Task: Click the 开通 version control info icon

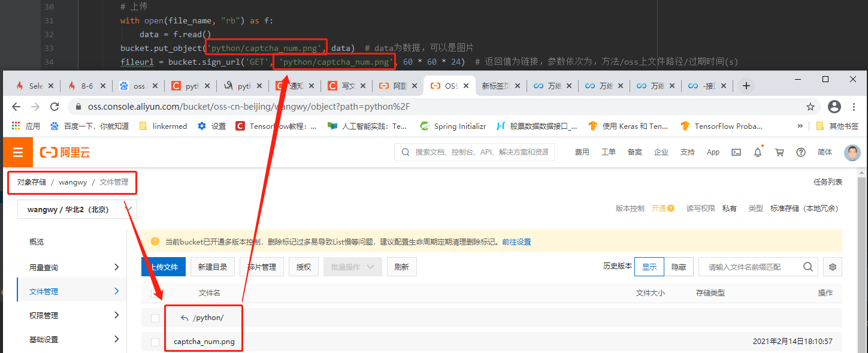Action: pos(671,209)
